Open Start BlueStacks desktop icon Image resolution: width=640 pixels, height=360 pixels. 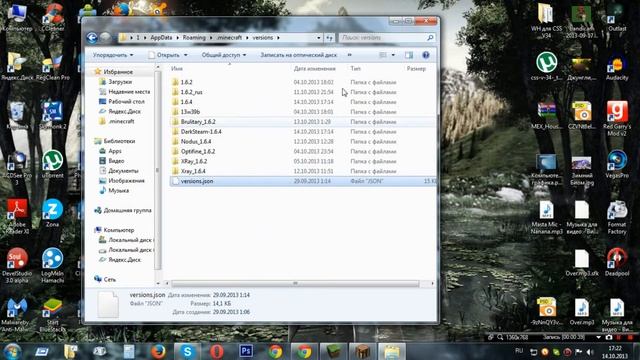pos(52,314)
